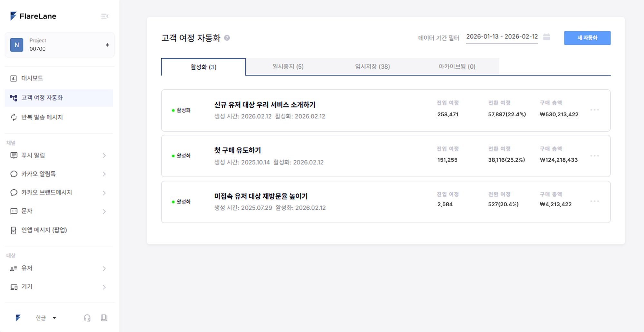Switch to the 일시중지 (5) tab

pos(288,67)
